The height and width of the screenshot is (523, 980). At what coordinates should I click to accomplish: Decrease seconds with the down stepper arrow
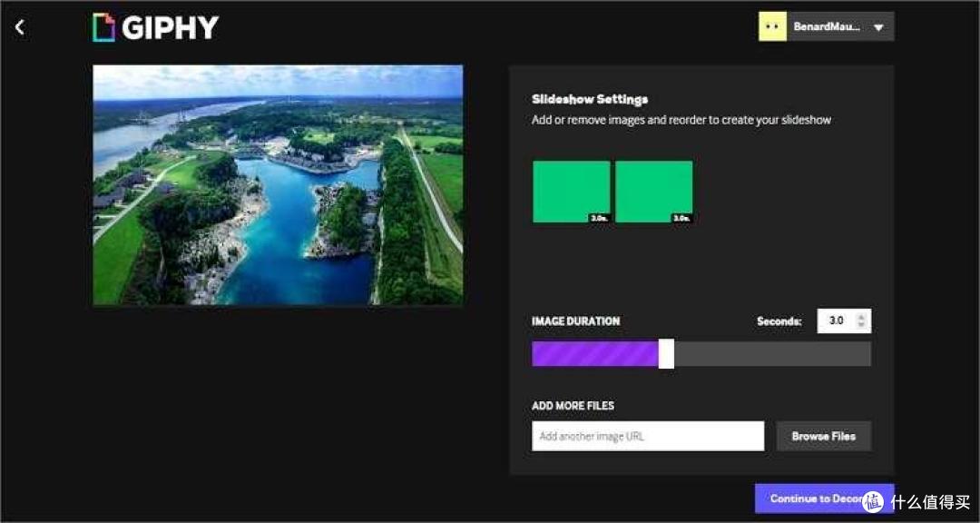pyautogui.click(x=862, y=326)
